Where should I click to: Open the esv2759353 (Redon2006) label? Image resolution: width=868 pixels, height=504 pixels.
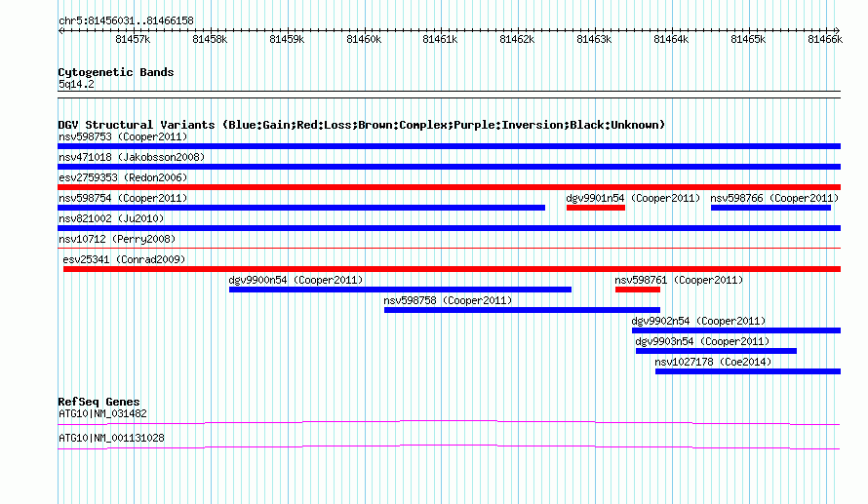123,177
